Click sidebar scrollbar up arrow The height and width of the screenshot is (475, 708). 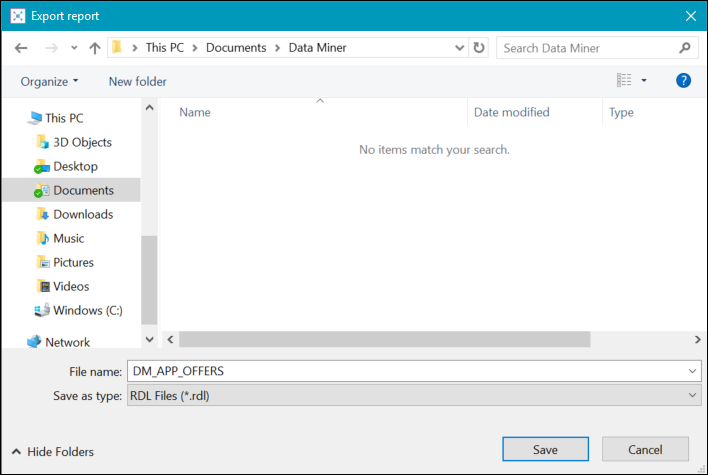(149, 108)
